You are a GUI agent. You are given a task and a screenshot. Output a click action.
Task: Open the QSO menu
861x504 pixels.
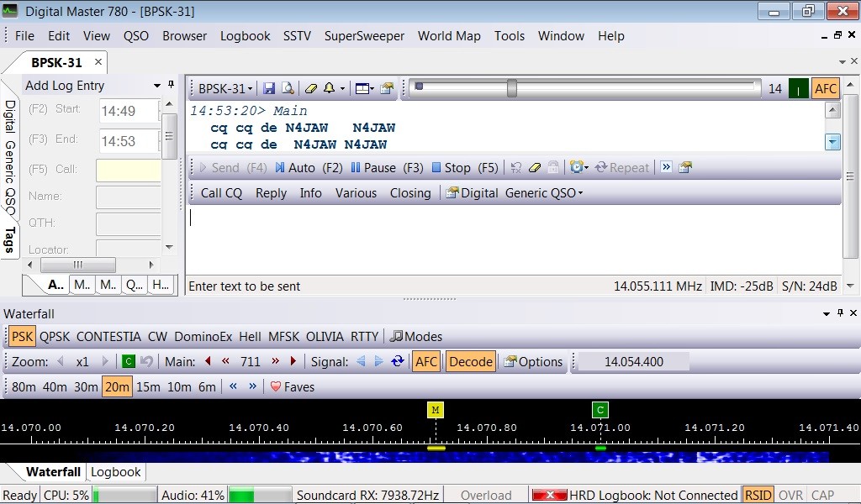coord(135,35)
